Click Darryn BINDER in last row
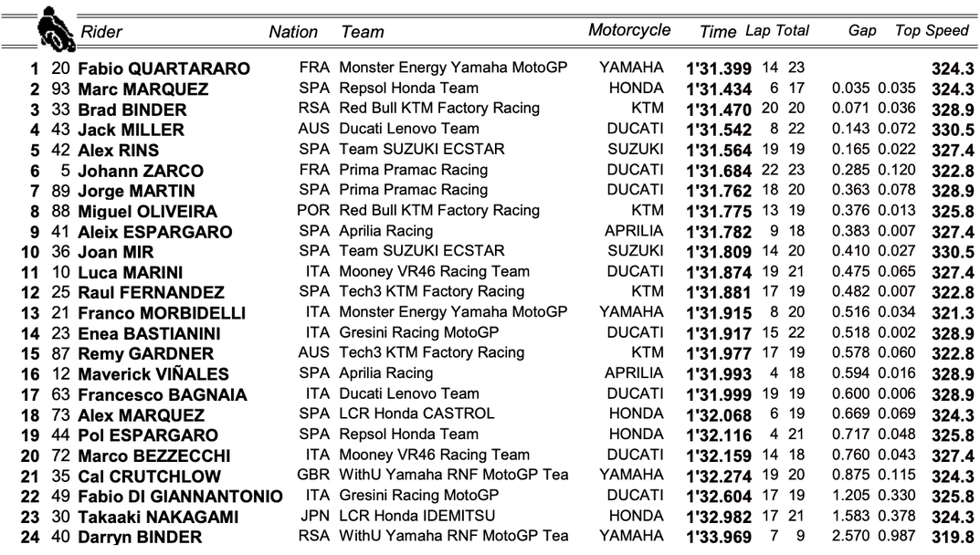Viewport: 980px width, 555px height. point(140,537)
